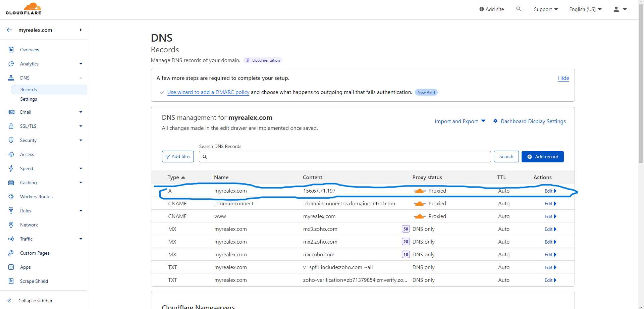Open the user account profile icon
Screen dimensions: 644x309
[x=616, y=9]
